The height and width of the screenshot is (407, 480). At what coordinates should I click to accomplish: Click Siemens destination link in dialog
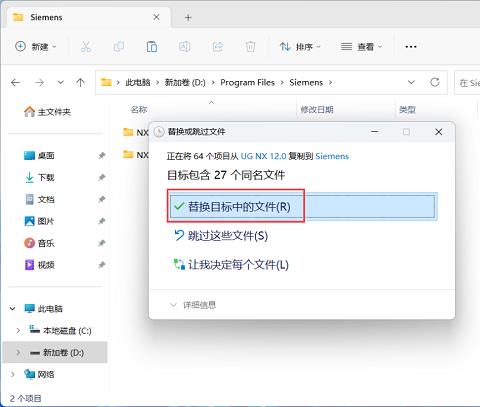332,156
